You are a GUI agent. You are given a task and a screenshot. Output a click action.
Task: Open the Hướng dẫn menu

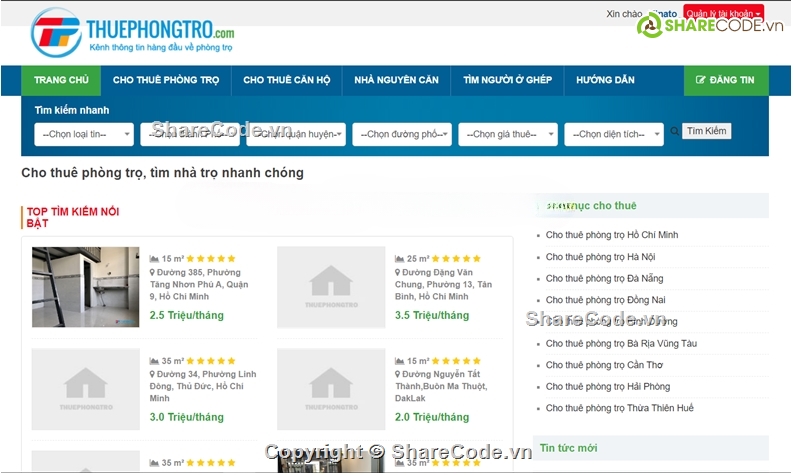pyautogui.click(x=605, y=80)
